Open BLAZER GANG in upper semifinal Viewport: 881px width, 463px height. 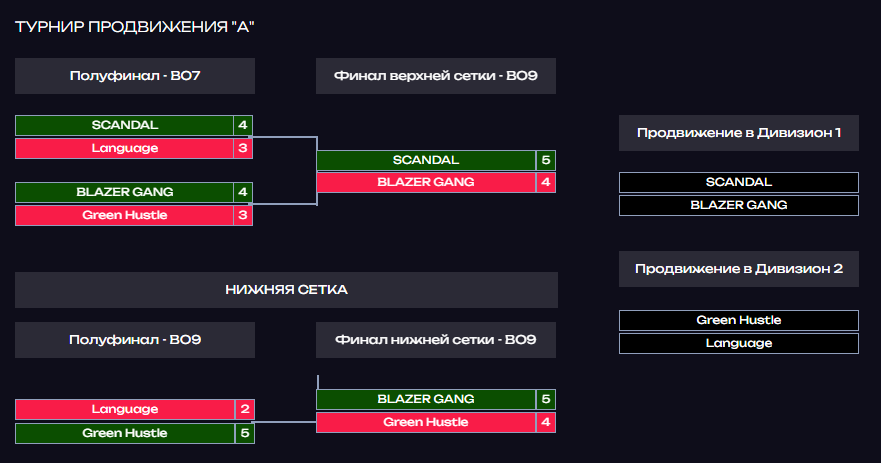[x=124, y=192]
